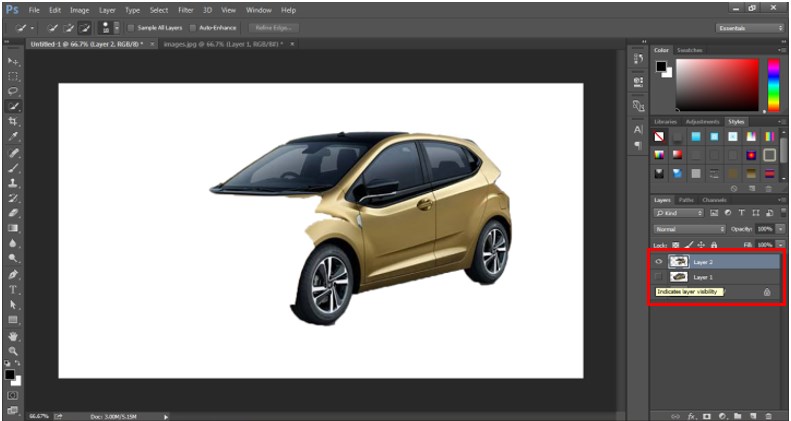Click the Refine Edge button
Screen dimensions: 791x421
[x=272, y=28]
